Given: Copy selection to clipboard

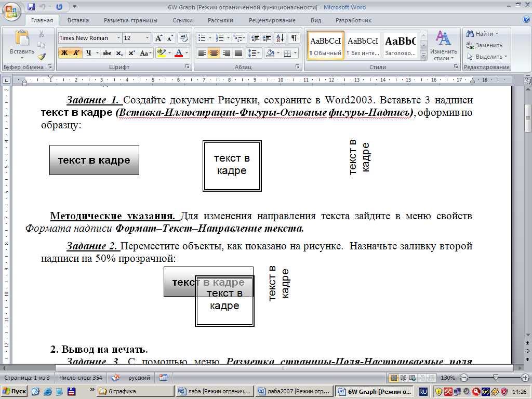Looking at the screenshot, I should tap(42, 45).
